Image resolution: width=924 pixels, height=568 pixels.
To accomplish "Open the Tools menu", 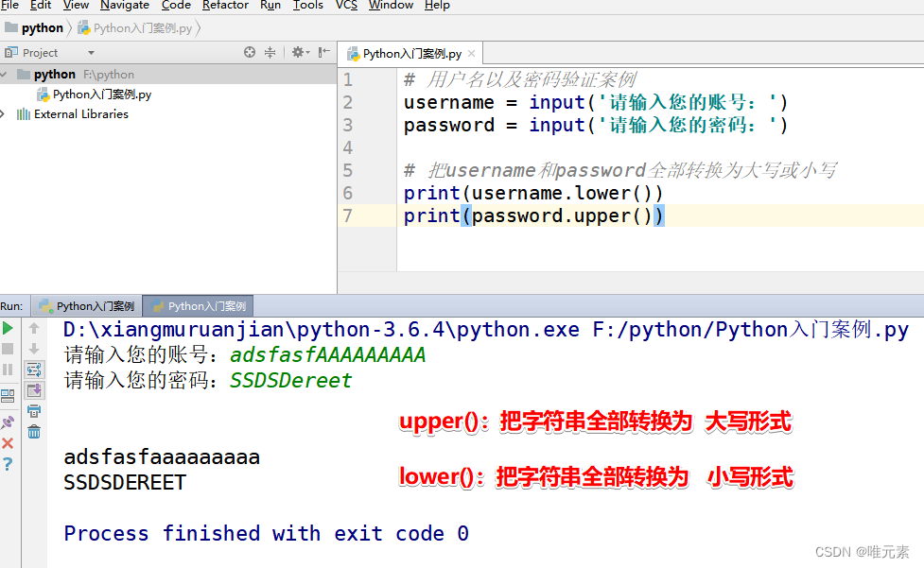I will point(307,6).
